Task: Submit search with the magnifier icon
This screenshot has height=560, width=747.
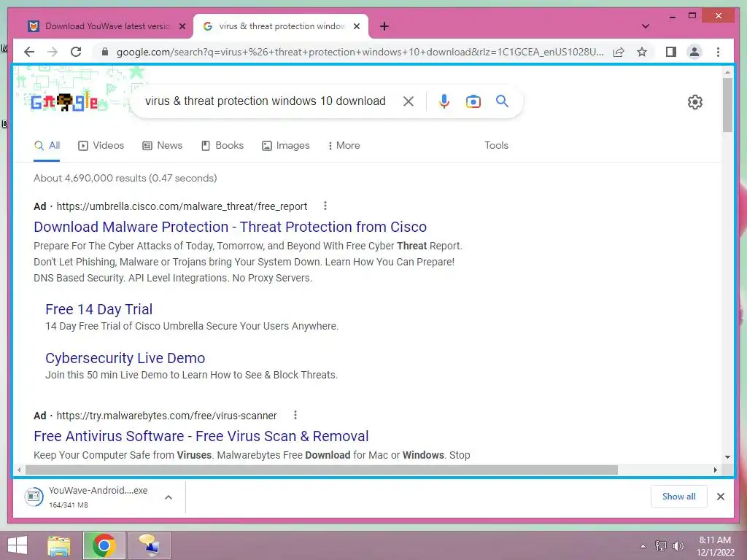Action: pos(502,101)
